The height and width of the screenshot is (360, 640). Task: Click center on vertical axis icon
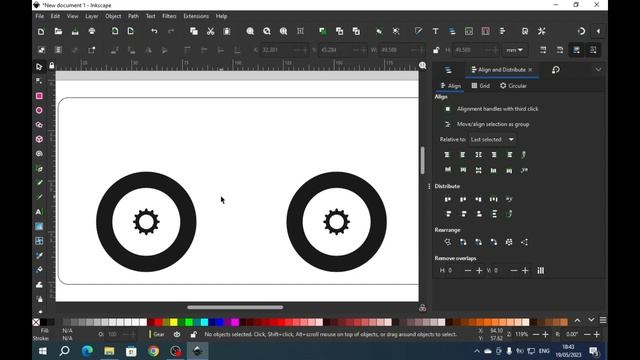478,155
